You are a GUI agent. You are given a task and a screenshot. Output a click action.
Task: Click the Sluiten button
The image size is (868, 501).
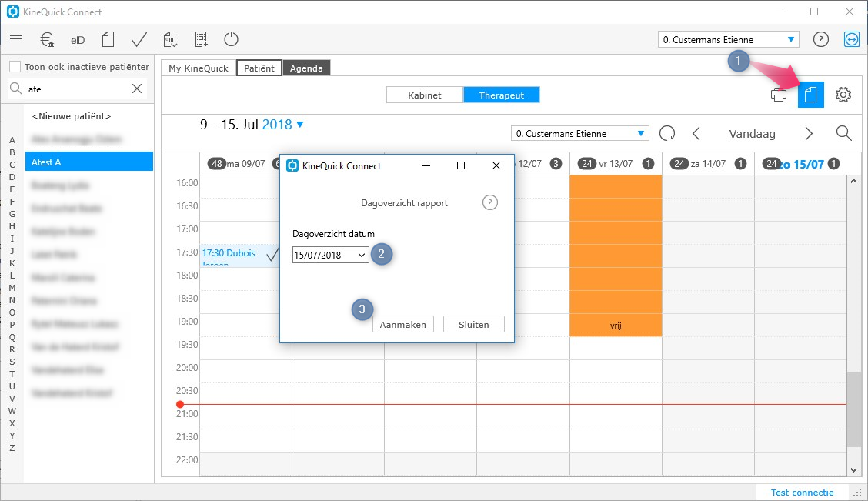pyautogui.click(x=474, y=325)
